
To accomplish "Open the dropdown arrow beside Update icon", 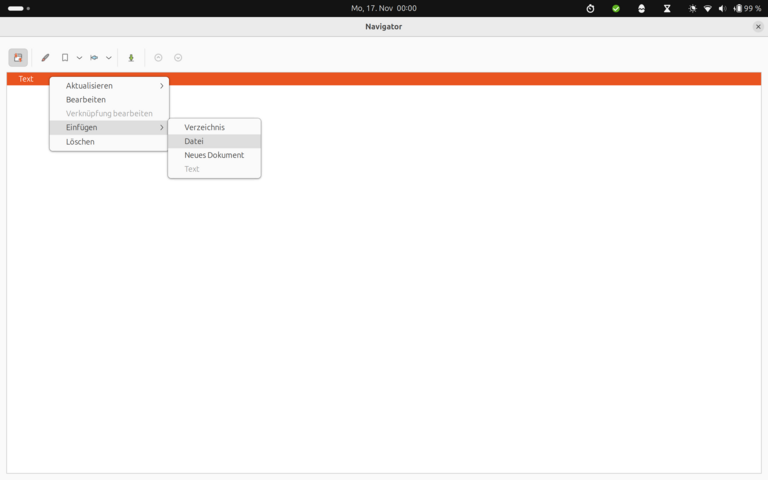I will pos(79,58).
